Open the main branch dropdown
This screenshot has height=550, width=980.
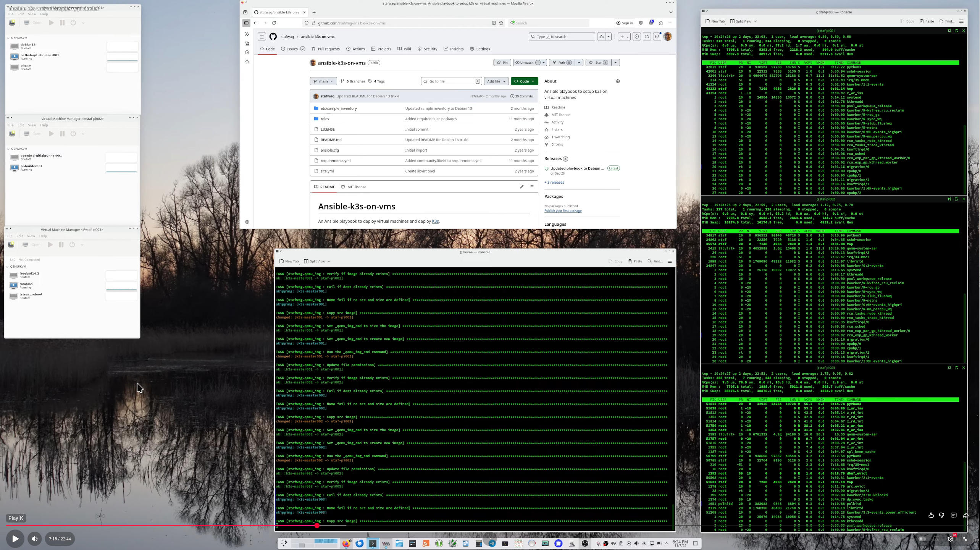(x=323, y=81)
